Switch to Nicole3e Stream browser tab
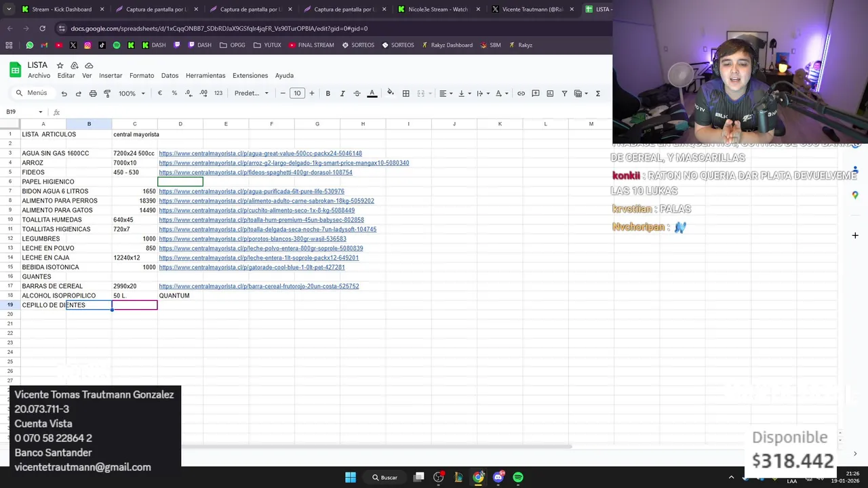 pyautogui.click(x=437, y=9)
